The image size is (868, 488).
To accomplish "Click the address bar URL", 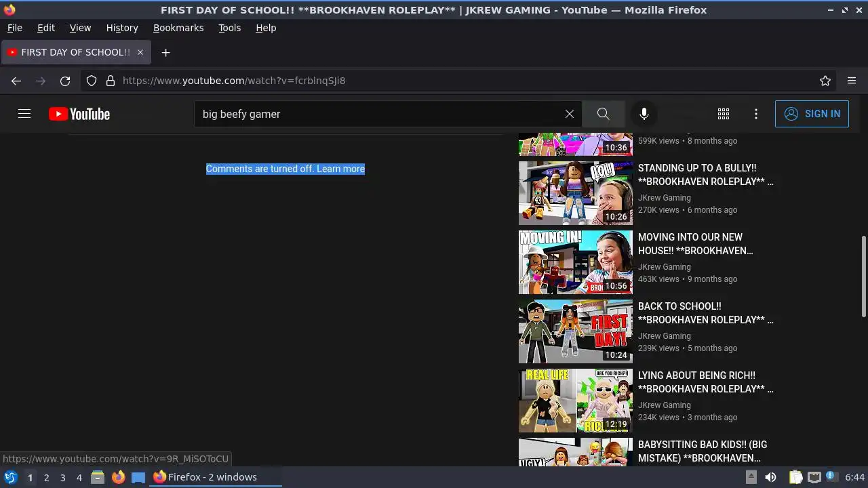I will 234,81.
